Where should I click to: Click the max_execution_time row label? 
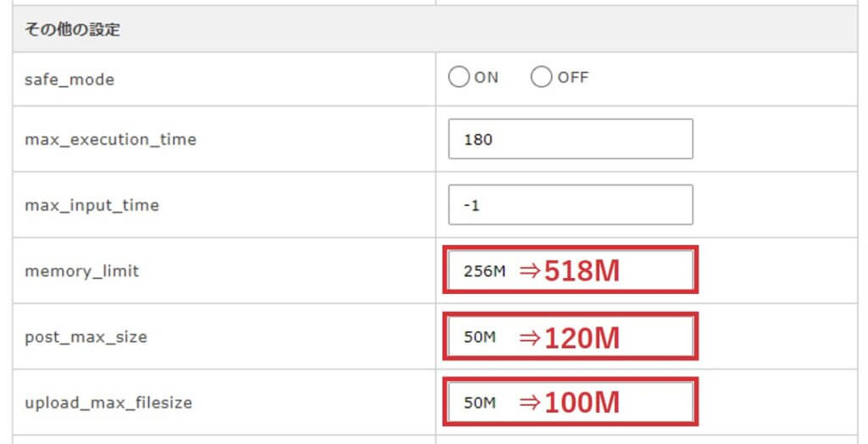(x=110, y=139)
